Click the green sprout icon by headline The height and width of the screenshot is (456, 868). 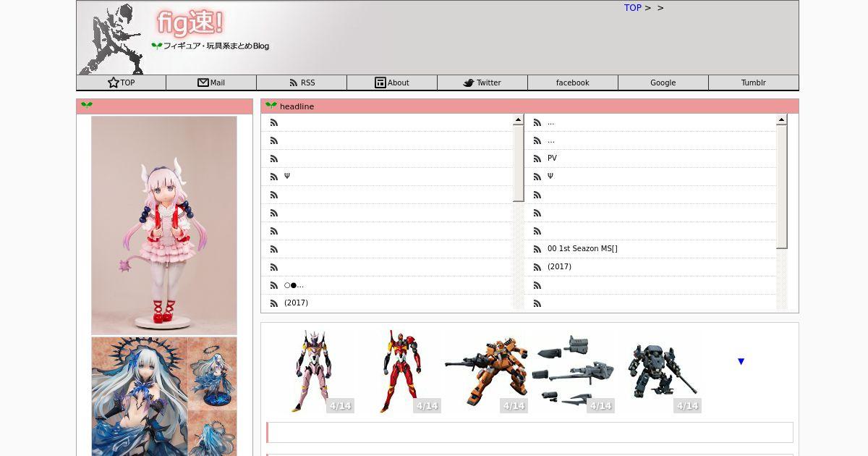[x=271, y=106]
